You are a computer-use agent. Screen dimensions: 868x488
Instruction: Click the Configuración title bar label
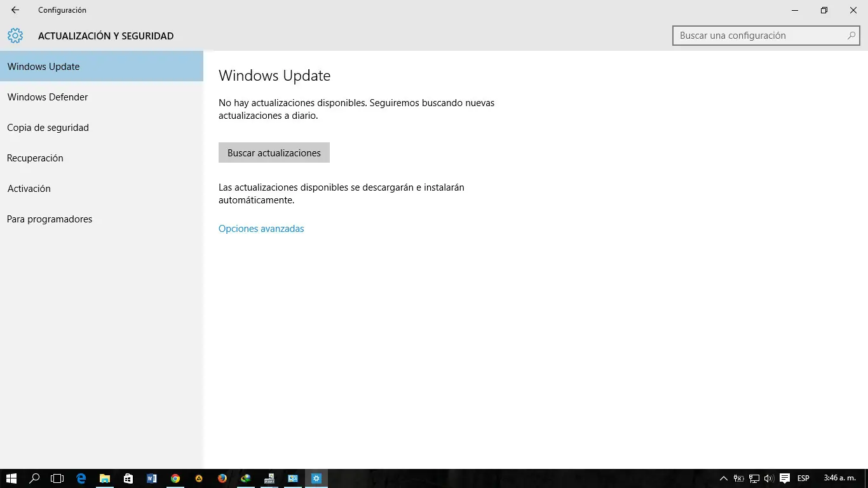tap(62, 10)
